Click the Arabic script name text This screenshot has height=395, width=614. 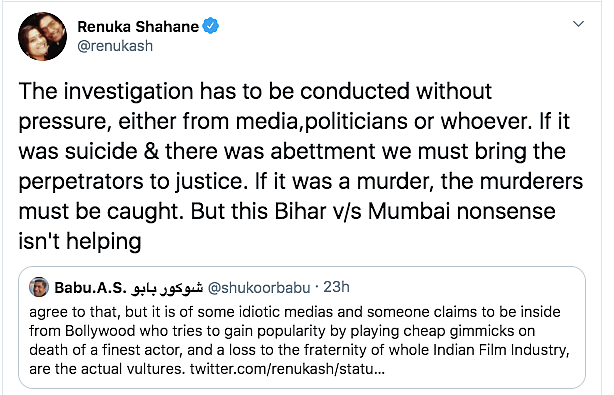168,288
